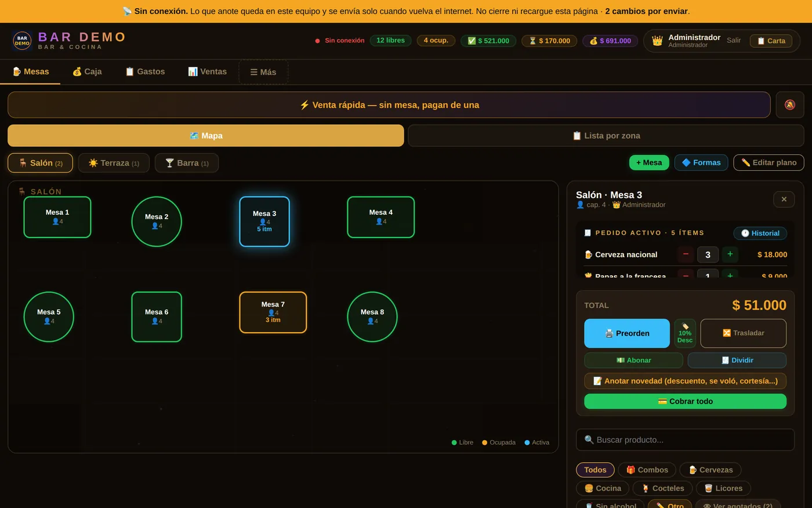
Task: Open the Historial of the order
Action: (760, 233)
